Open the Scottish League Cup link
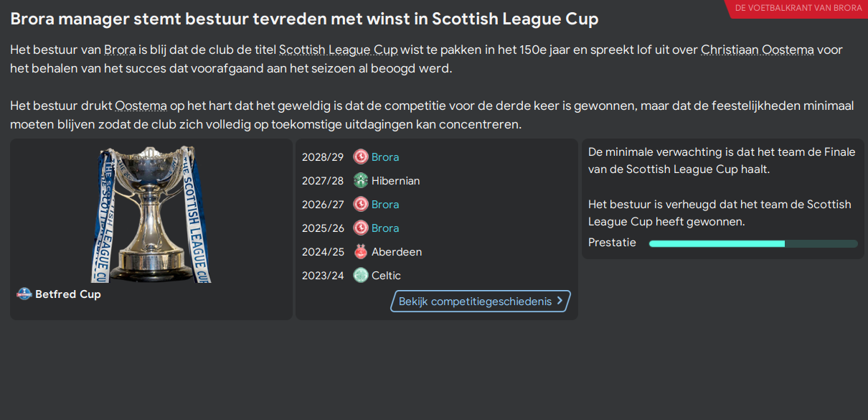The image size is (868, 420). pyautogui.click(x=338, y=50)
